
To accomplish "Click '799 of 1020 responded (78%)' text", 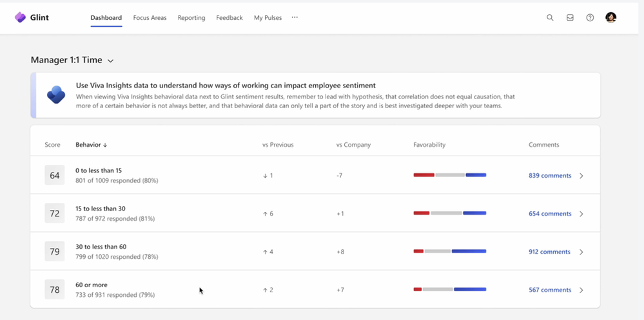I will click(x=117, y=257).
